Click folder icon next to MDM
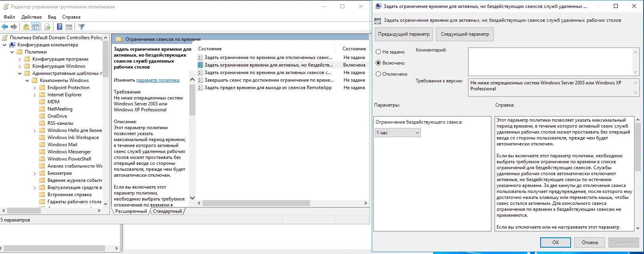The height and width of the screenshot is (254, 644). [42, 102]
